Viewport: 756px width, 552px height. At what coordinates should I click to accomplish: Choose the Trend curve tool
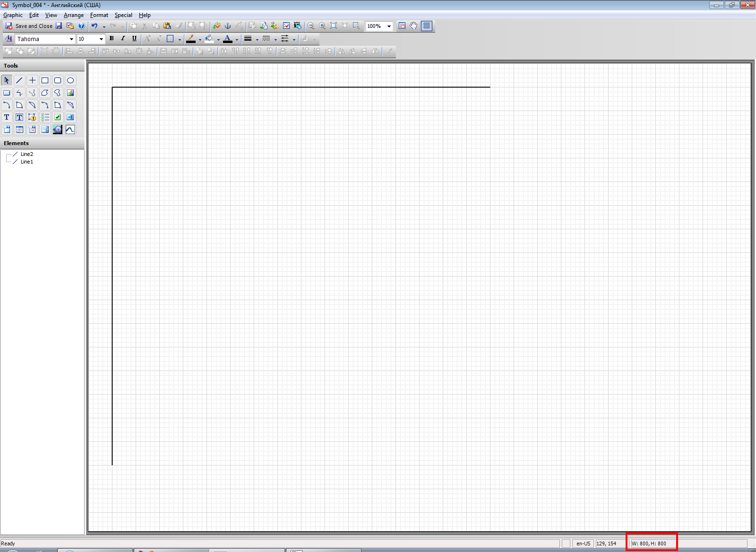pyautogui.click(x=70, y=129)
